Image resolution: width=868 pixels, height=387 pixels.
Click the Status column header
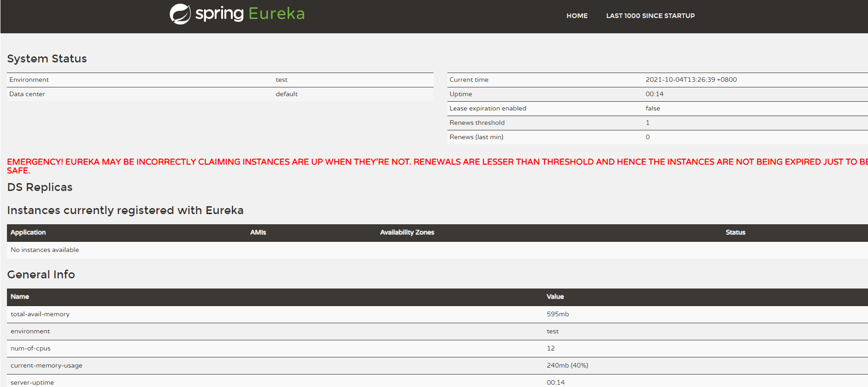(x=735, y=233)
